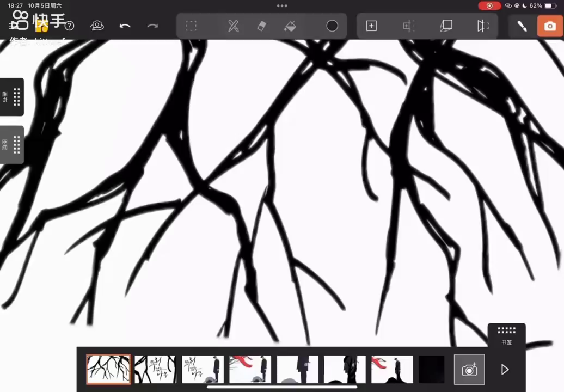This screenshot has width=564, height=392.
Task: Open the black color circle picker
Action: (x=332, y=26)
